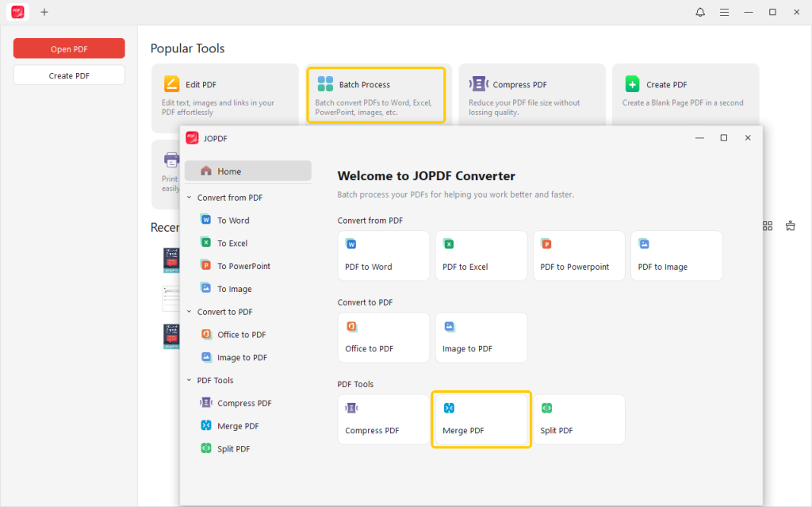Click the red Open PDF button
The width and height of the screenshot is (812, 507).
pos(69,48)
